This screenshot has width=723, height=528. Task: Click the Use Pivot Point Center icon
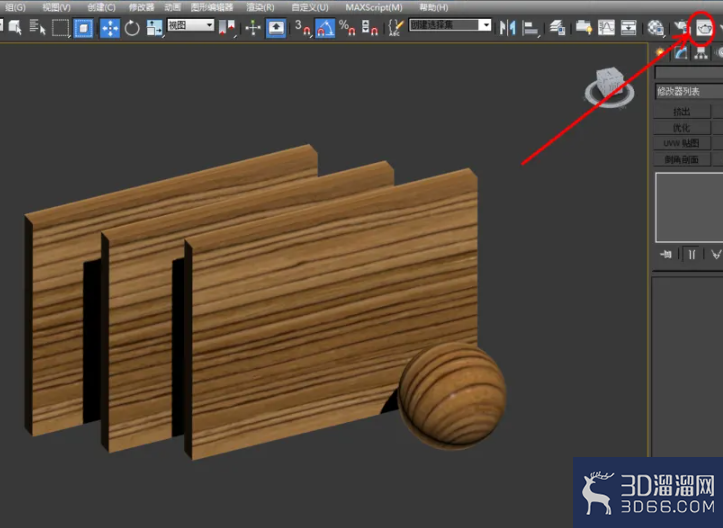coord(227,28)
